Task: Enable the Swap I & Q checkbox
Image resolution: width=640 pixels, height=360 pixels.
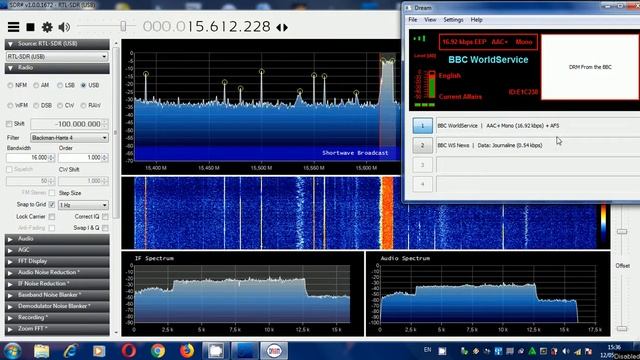Action: pyautogui.click(x=105, y=228)
